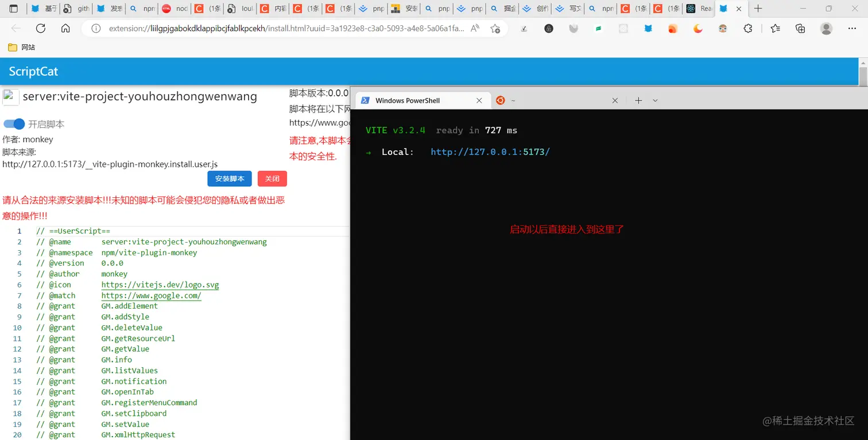Click the broken script icon beside the title
The width and height of the screenshot is (868, 440).
[x=11, y=97]
